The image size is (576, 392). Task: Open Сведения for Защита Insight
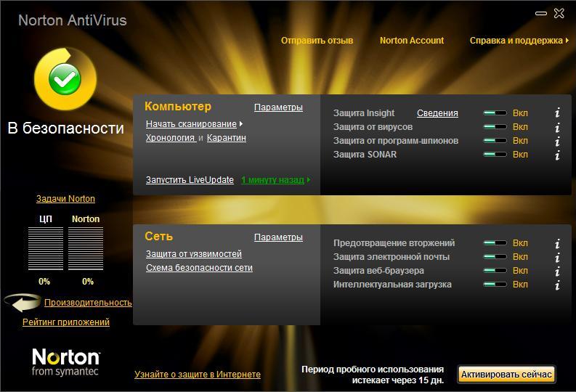[437, 113]
